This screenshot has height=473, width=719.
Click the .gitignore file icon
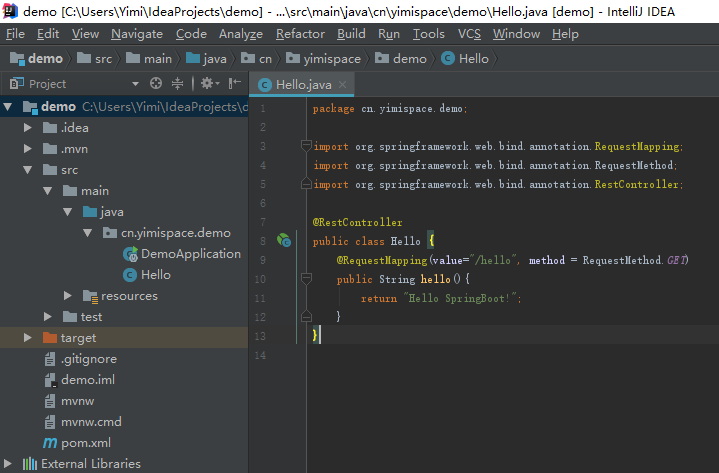(x=50, y=359)
